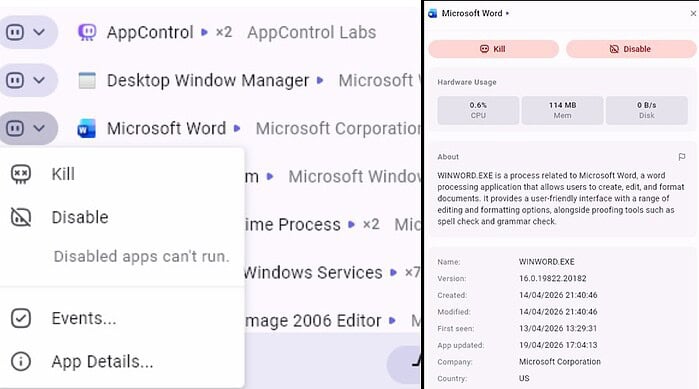Viewport: 699px width, 389px height.
Task: Expand the arrow next to Windows Services
Action: click(393, 272)
